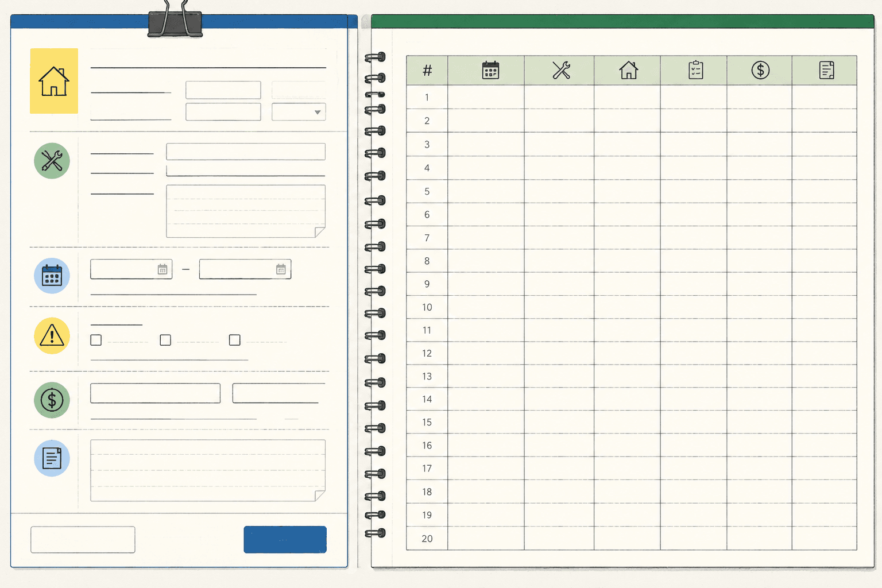Click the yellow house icon on form
This screenshot has width=882, height=588.
point(54,81)
